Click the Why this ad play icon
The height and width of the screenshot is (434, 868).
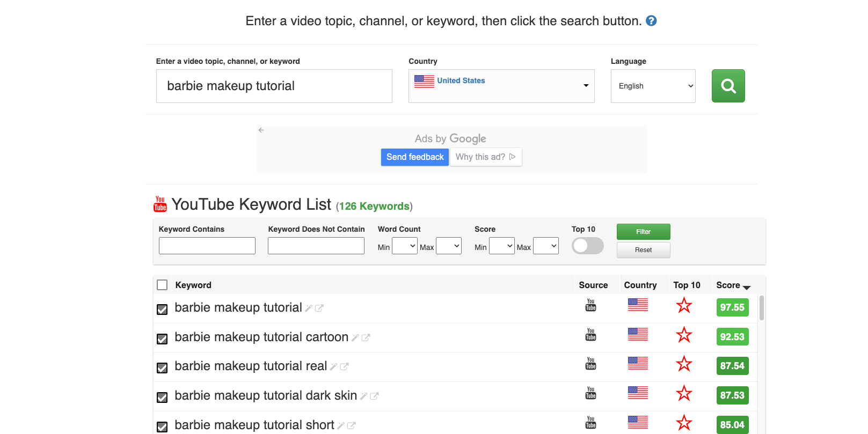[x=512, y=157]
